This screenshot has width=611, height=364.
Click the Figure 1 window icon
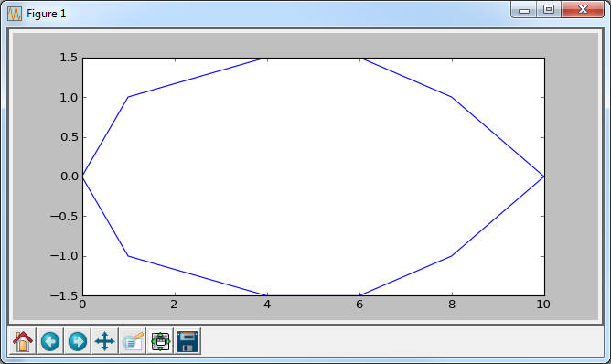coord(15,14)
